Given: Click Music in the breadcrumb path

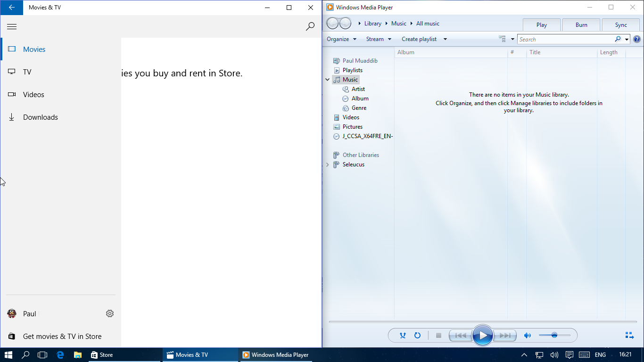Looking at the screenshot, I should click(399, 24).
